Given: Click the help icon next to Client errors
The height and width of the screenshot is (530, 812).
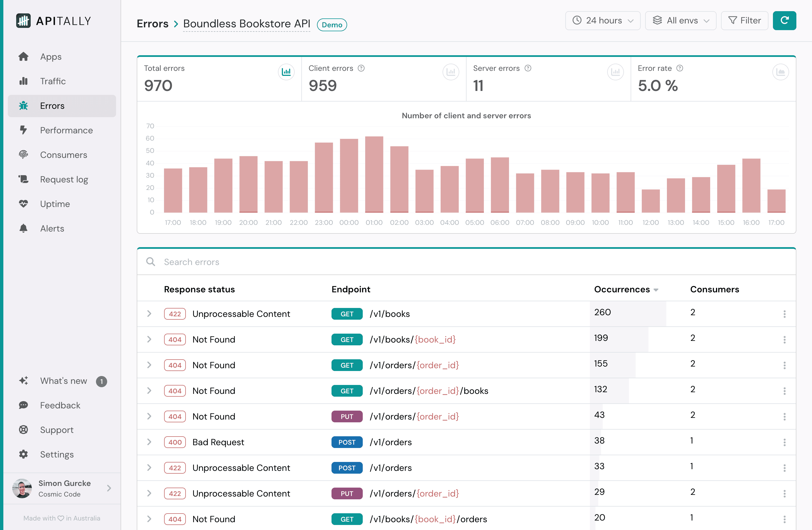Looking at the screenshot, I should click(x=361, y=68).
